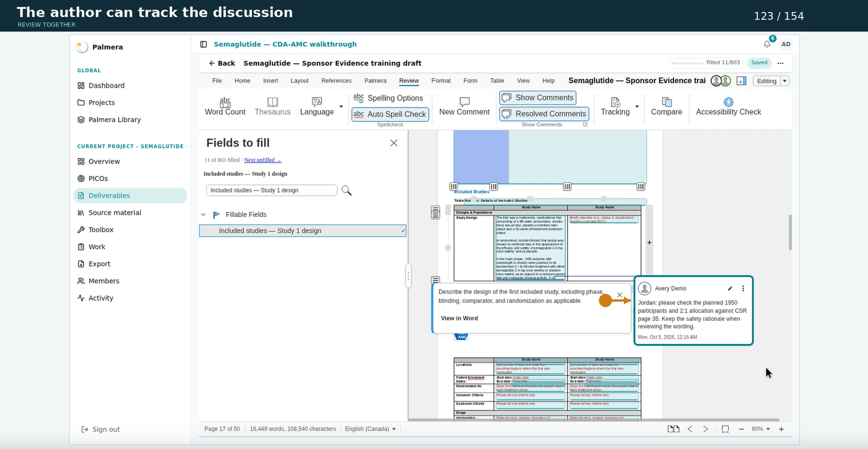Switch to the References ribbon tab
868x449 pixels.
pos(336,81)
